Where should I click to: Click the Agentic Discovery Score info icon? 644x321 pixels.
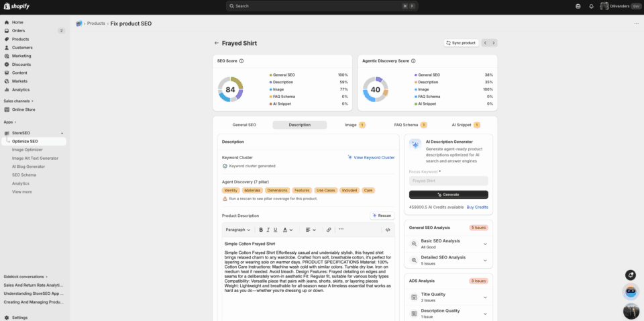413,61
